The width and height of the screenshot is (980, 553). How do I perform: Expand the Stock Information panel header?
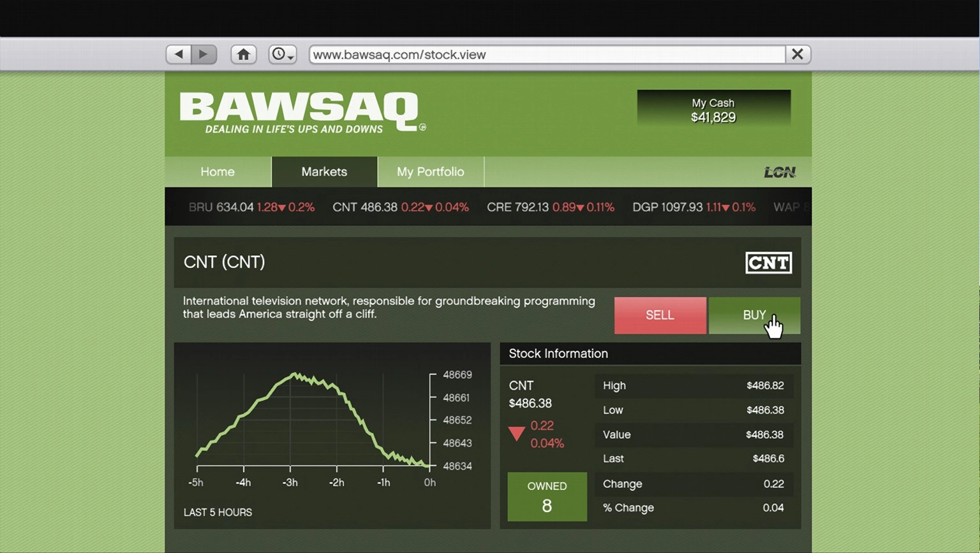(x=558, y=353)
